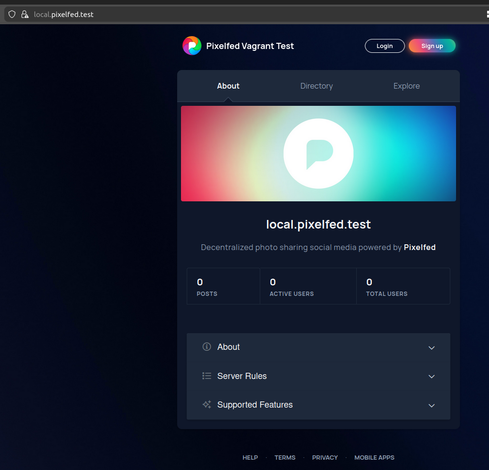Screen dimensions: 489x470
Task: Switch to the Explore tab
Action: (x=406, y=86)
